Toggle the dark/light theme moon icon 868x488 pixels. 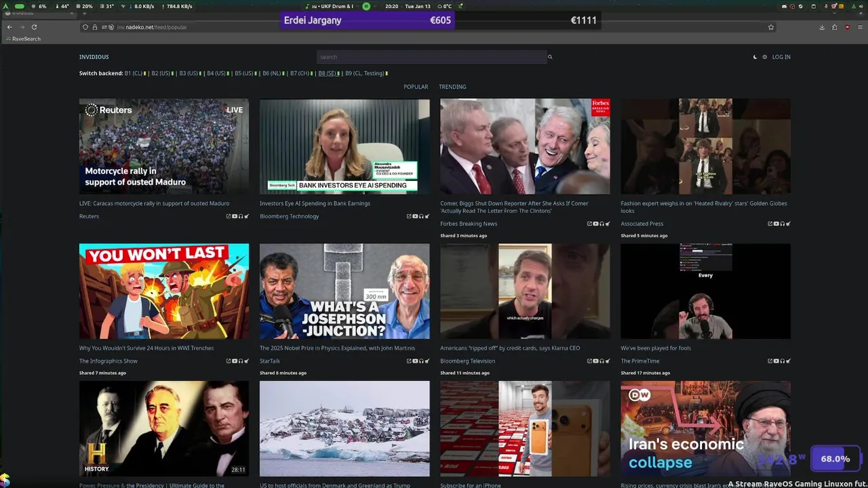(x=755, y=57)
